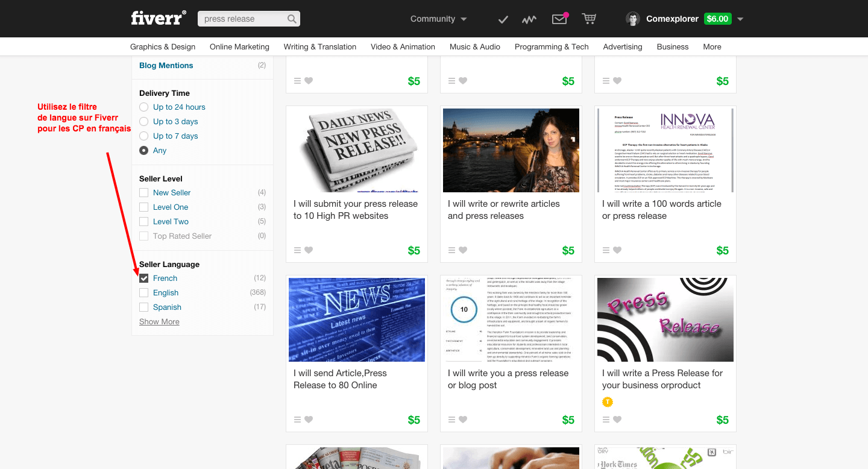
Task: Select 'Up to 7 days' delivery time
Action: pyautogui.click(x=143, y=136)
